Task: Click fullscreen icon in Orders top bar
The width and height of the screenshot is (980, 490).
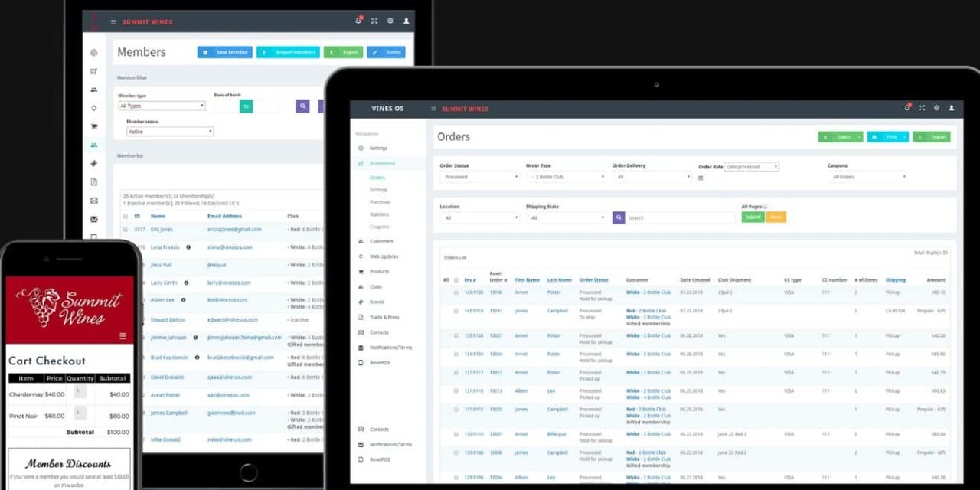Action: click(x=922, y=108)
